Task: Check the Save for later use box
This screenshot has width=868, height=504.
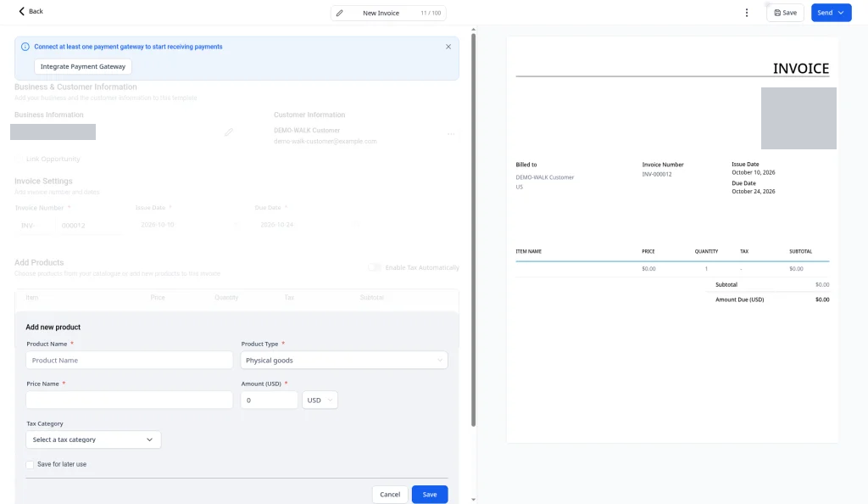Action: 30,465
